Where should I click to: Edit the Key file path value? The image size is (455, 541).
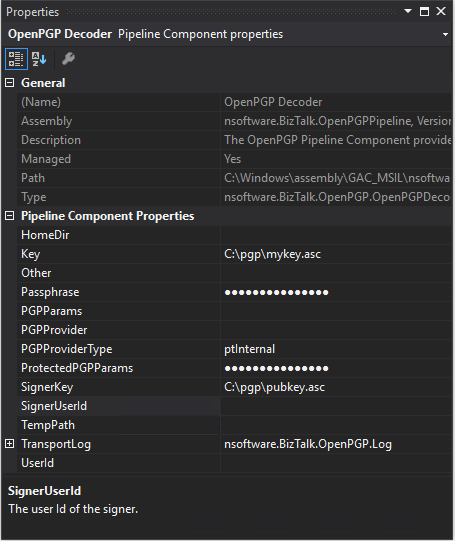[x=336, y=254]
